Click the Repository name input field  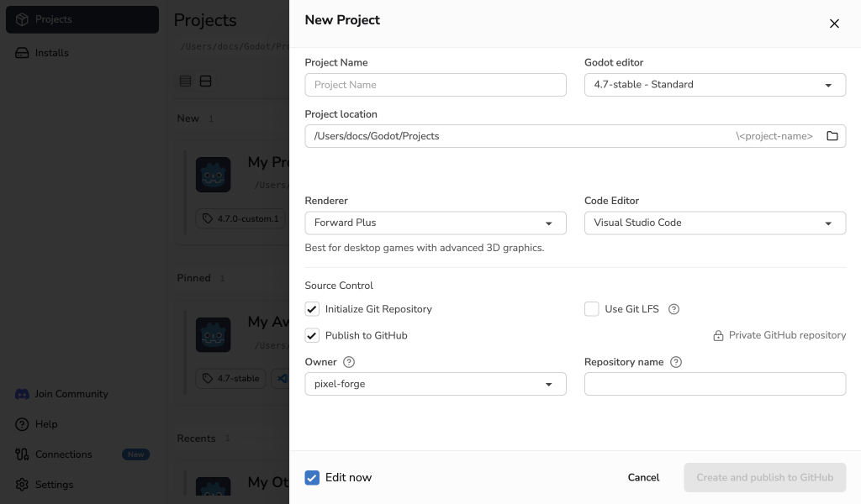coord(715,384)
